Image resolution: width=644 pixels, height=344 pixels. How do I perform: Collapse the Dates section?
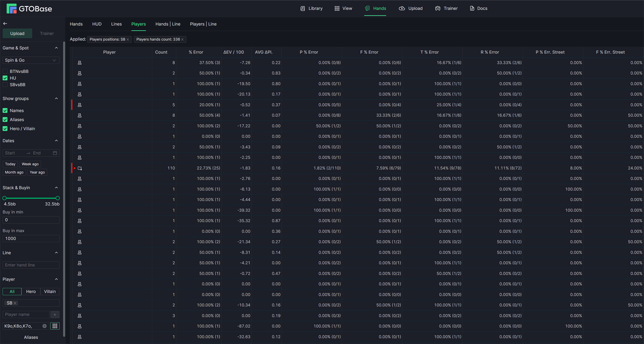pyautogui.click(x=56, y=141)
